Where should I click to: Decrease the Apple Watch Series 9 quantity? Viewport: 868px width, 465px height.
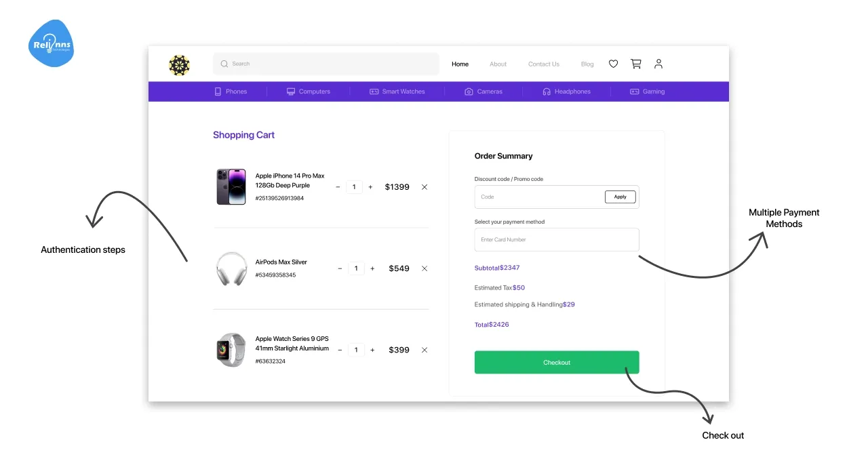(340, 350)
